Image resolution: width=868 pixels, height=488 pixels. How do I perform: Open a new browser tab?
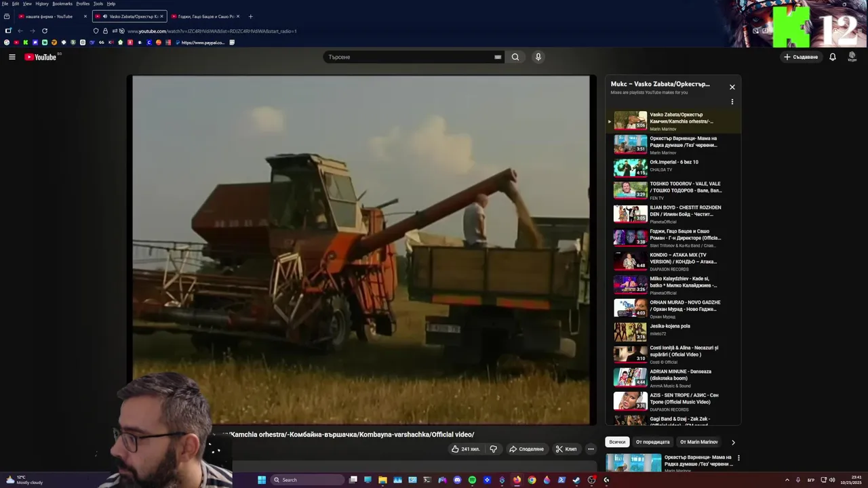(x=250, y=16)
